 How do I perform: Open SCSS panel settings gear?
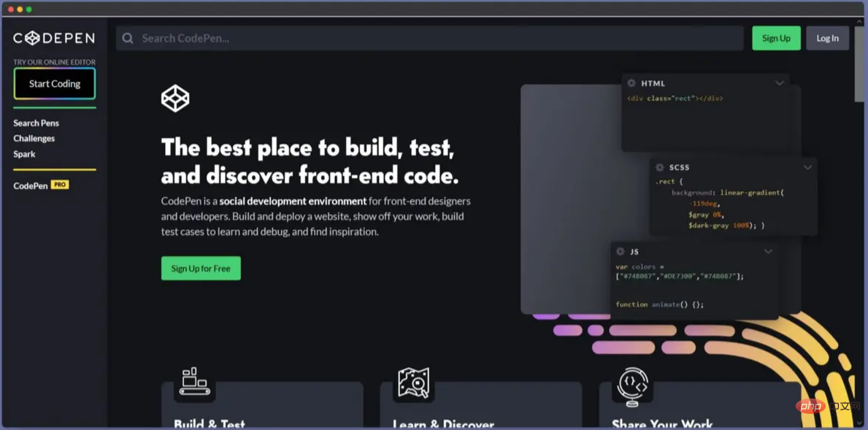[x=660, y=167]
